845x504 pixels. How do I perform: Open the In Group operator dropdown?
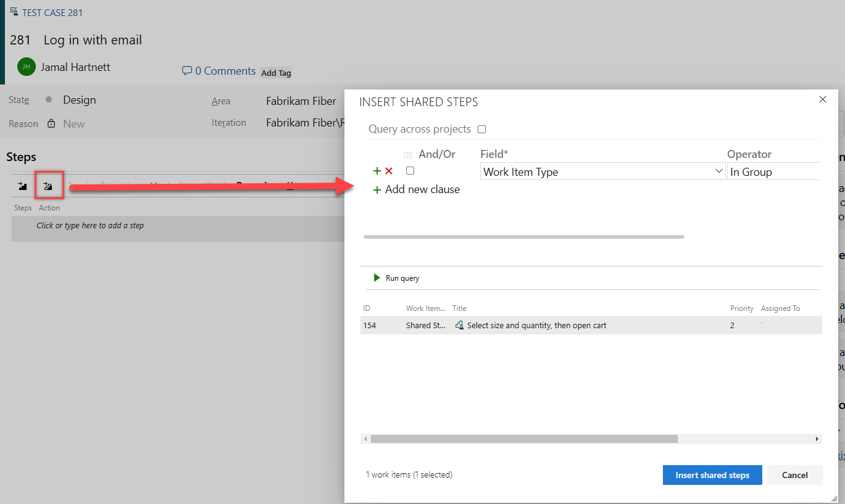click(x=773, y=171)
